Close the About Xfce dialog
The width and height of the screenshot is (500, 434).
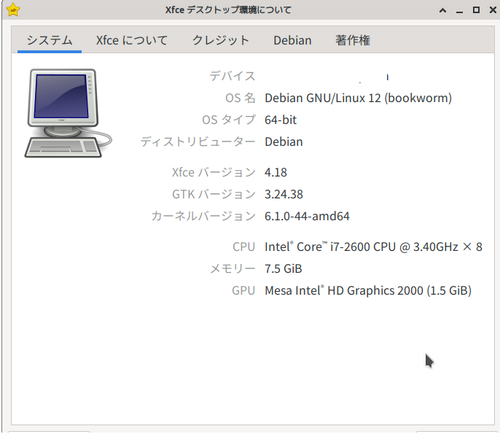(493, 10)
